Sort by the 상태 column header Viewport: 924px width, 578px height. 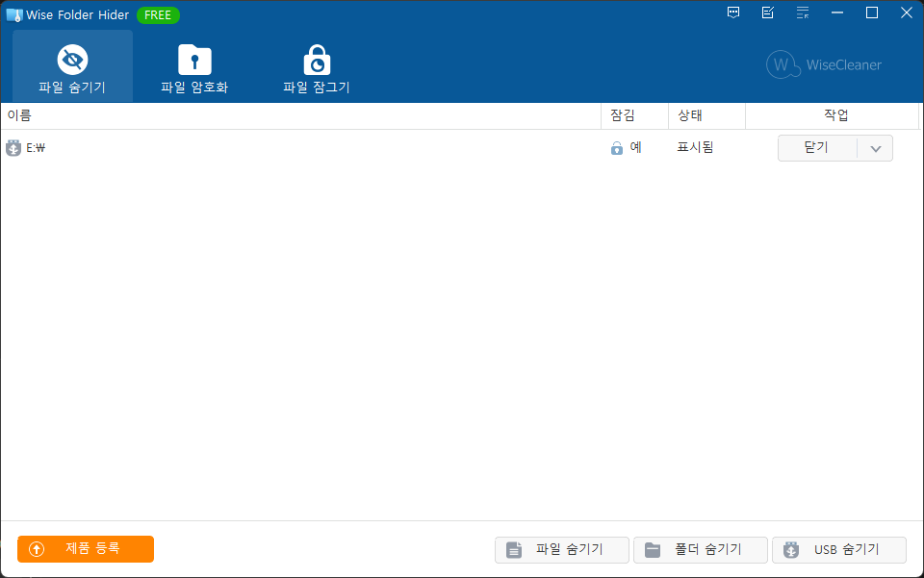pyautogui.click(x=689, y=115)
